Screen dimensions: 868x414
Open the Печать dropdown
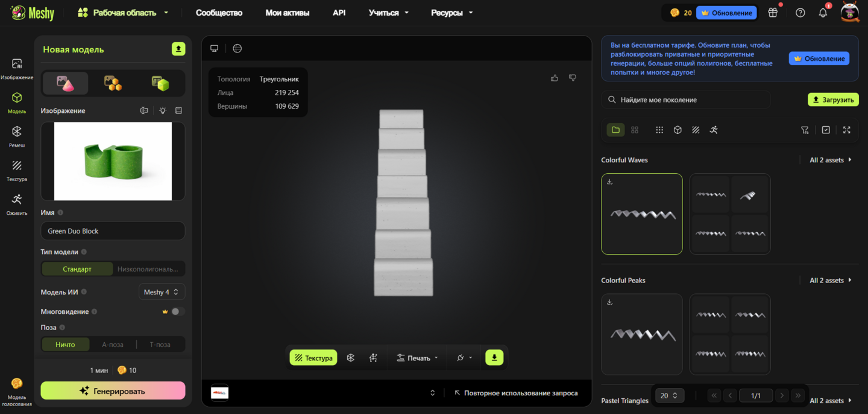coord(418,358)
